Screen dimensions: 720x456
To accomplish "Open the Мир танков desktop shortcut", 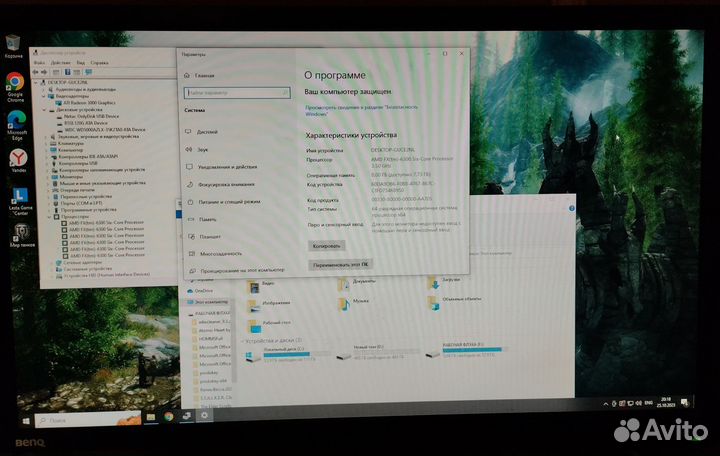I will pos(22,235).
